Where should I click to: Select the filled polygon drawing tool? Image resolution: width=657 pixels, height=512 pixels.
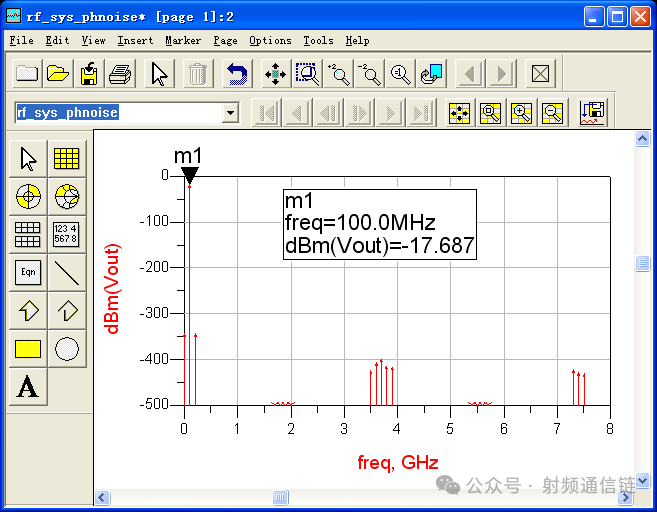coord(28,310)
